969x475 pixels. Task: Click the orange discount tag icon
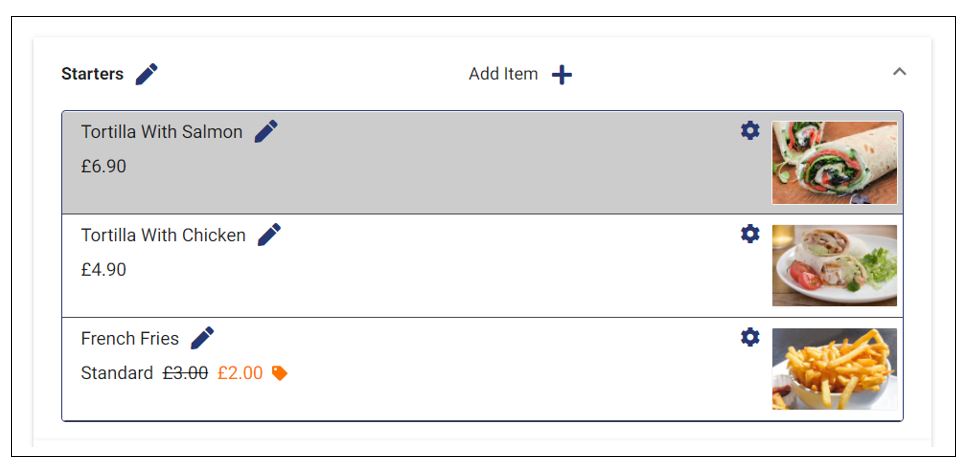280,373
